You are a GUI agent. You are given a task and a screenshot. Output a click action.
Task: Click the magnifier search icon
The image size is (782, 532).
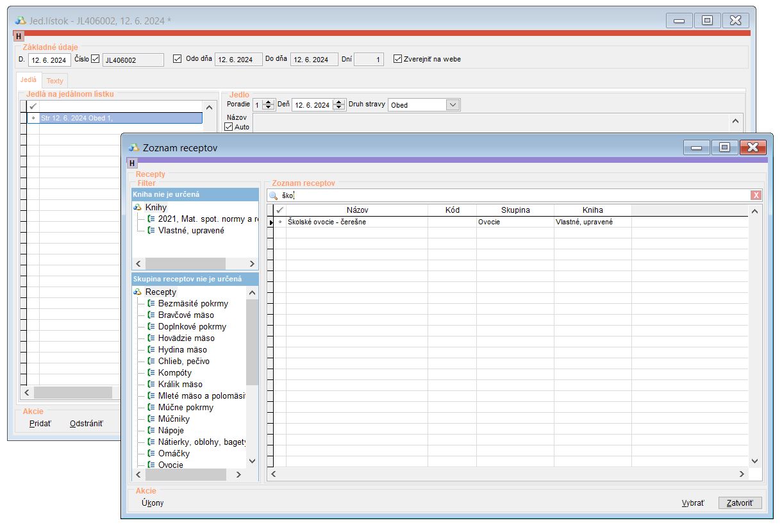tap(273, 195)
